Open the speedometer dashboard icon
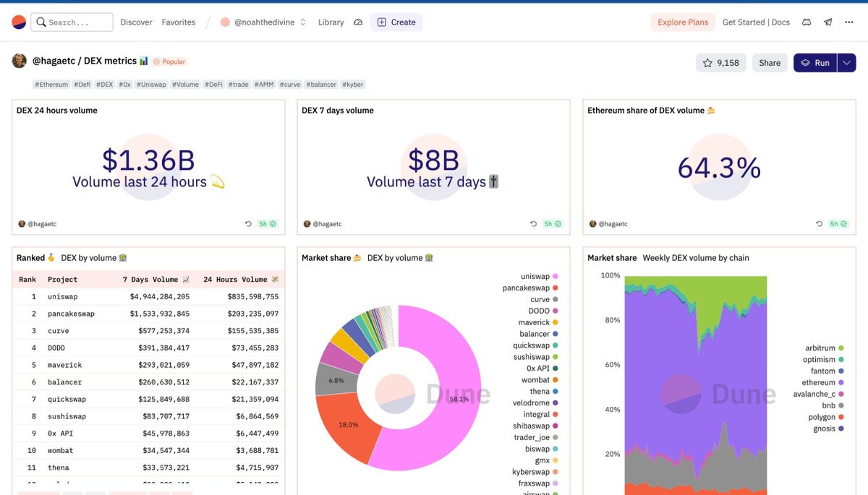 (358, 22)
